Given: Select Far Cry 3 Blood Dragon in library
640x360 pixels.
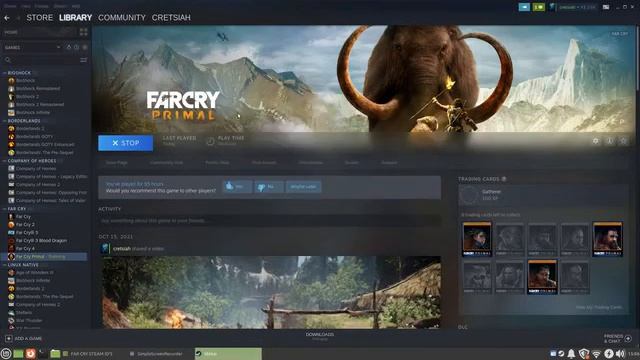Looking at the screenshot, I should 41,240.
